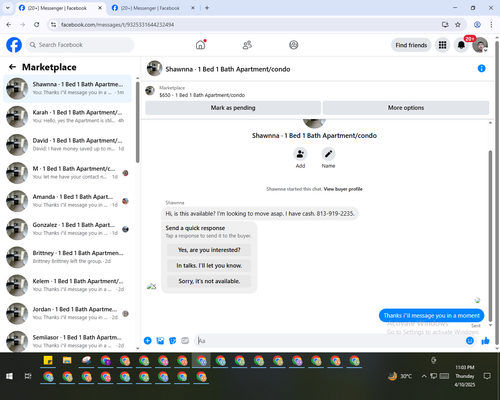Click the message input field Aa
The width and height of the screenshot is (500, 400).
pyautogui.click(x=330, y=341)
